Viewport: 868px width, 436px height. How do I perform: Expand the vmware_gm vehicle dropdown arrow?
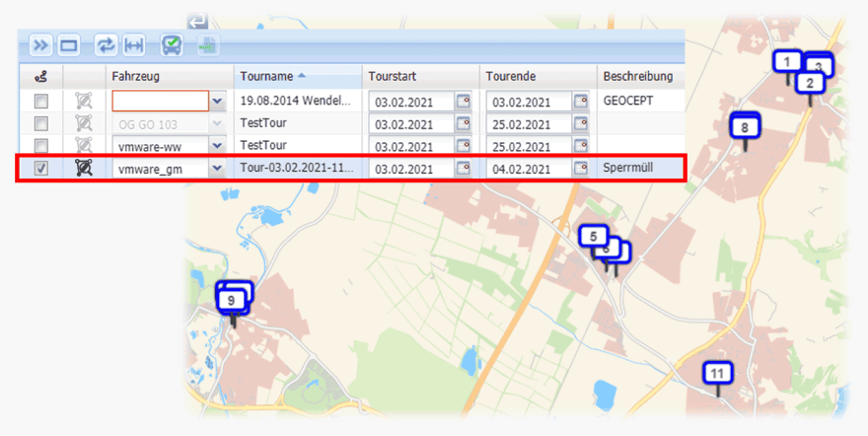[217, 169]
